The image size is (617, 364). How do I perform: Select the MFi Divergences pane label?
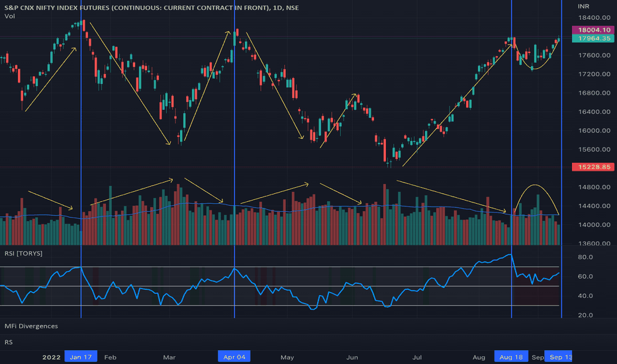pyautogui.click(x=31, y=326)
